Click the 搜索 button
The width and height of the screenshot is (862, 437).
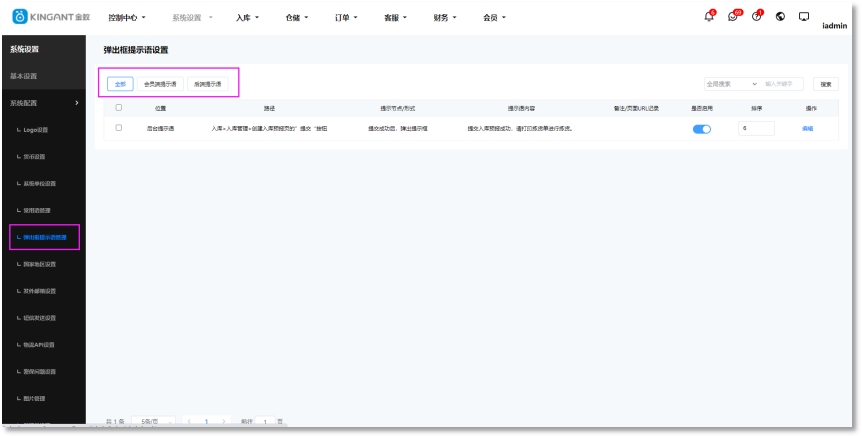826,84
